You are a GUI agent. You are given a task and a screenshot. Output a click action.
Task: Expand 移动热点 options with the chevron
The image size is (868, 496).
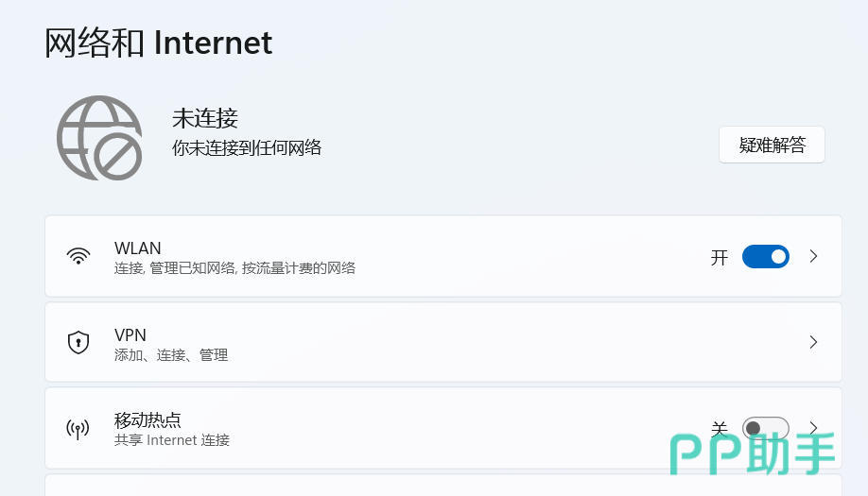coord(813,429)
